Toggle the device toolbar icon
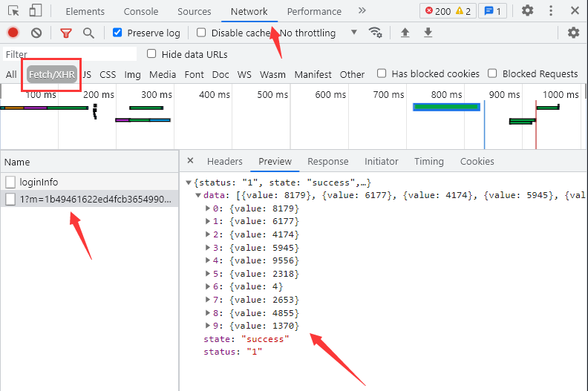Image resolution: width=588 pixels, height=391 pixels. [x=36, y=11]
